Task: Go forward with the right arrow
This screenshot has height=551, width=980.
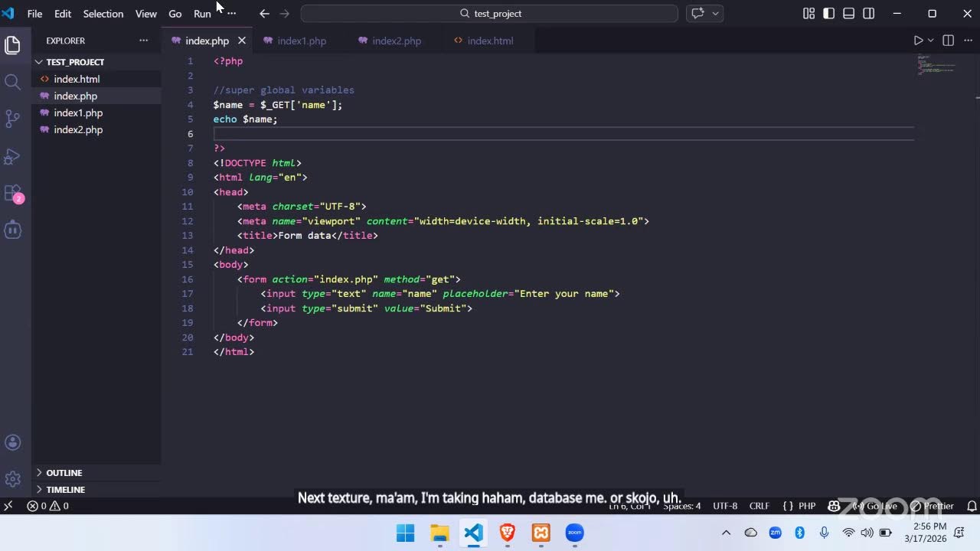Action: tap(285, 14)
